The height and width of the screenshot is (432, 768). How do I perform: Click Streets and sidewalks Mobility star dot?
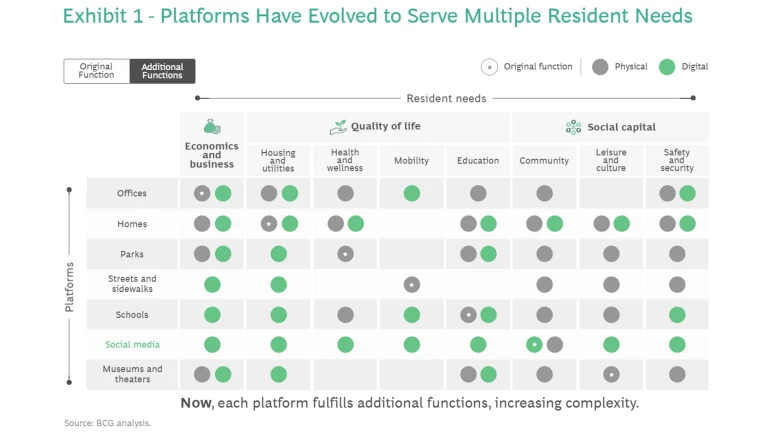411,284
